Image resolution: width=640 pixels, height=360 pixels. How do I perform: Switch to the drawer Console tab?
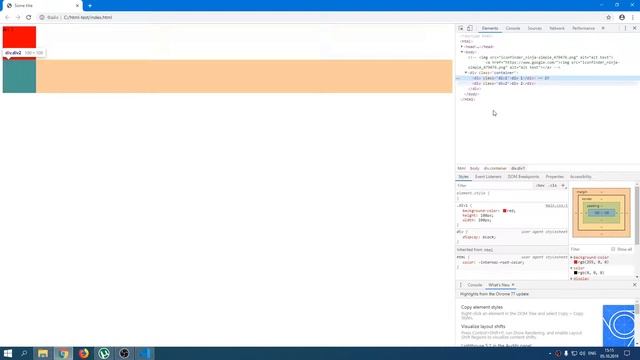475,285
